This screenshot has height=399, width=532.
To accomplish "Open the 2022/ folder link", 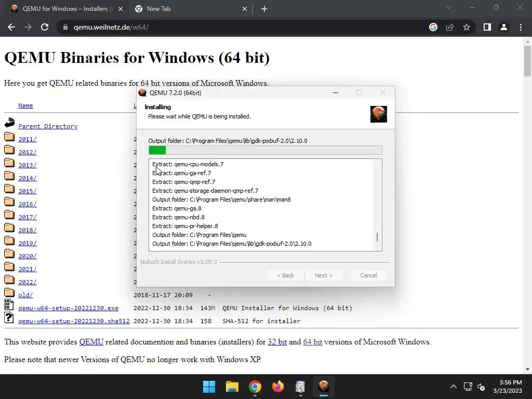I will point(28,282).
